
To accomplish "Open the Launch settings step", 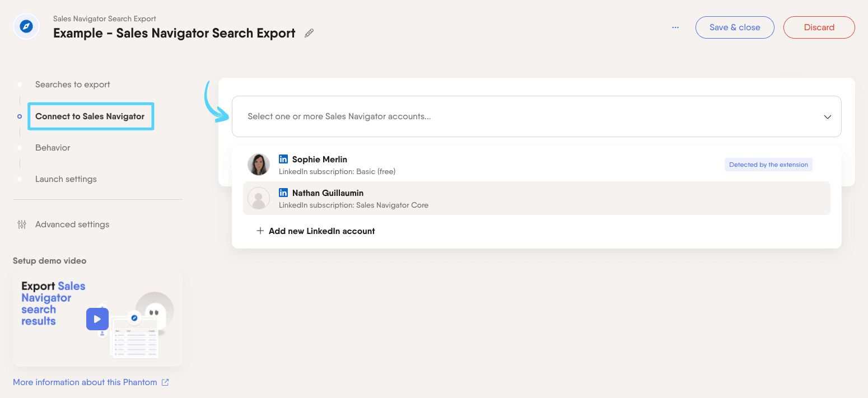I will pyautogui.click(x=66, y=179).
